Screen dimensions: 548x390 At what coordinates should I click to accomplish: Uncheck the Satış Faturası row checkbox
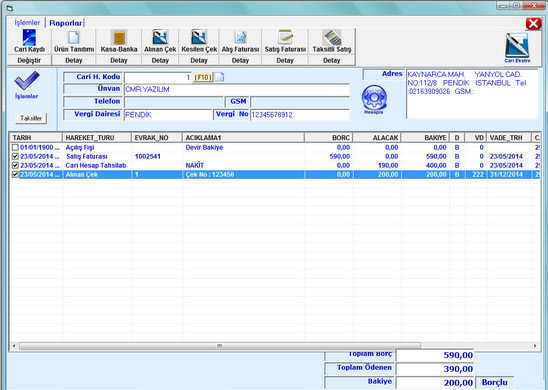15,157
